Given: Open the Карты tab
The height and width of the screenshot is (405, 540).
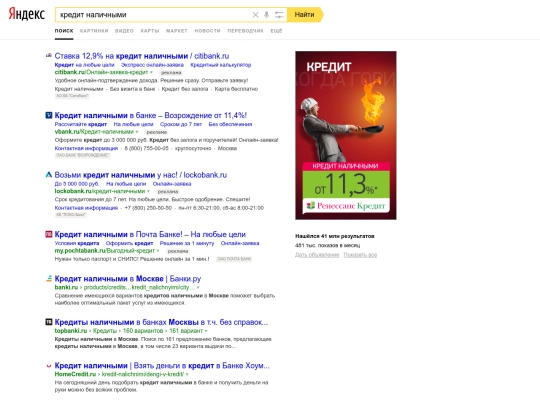Looking at the screenshot, I should (150, 31).
